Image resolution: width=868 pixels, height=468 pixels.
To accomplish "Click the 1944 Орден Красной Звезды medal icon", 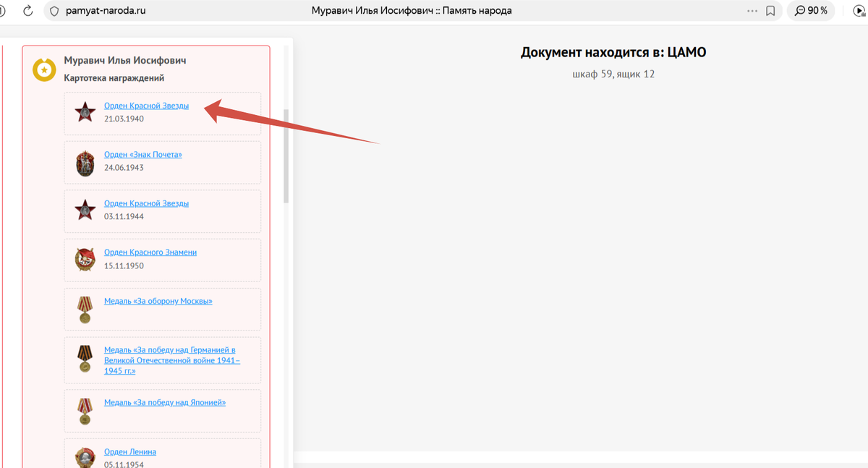I will click(85, 210).
